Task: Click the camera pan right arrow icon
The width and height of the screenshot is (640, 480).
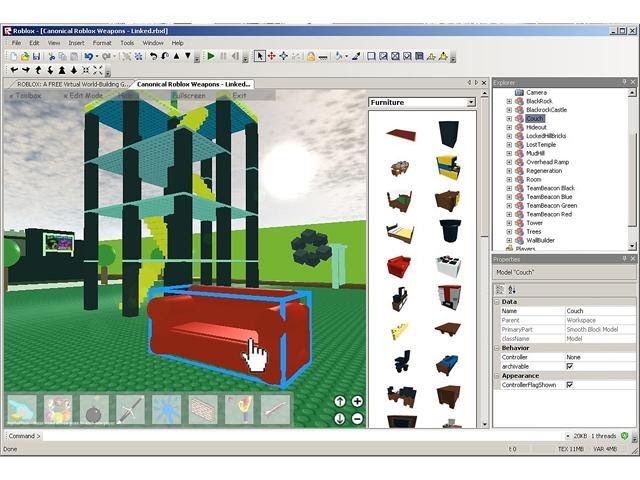Action: [26, 70]
